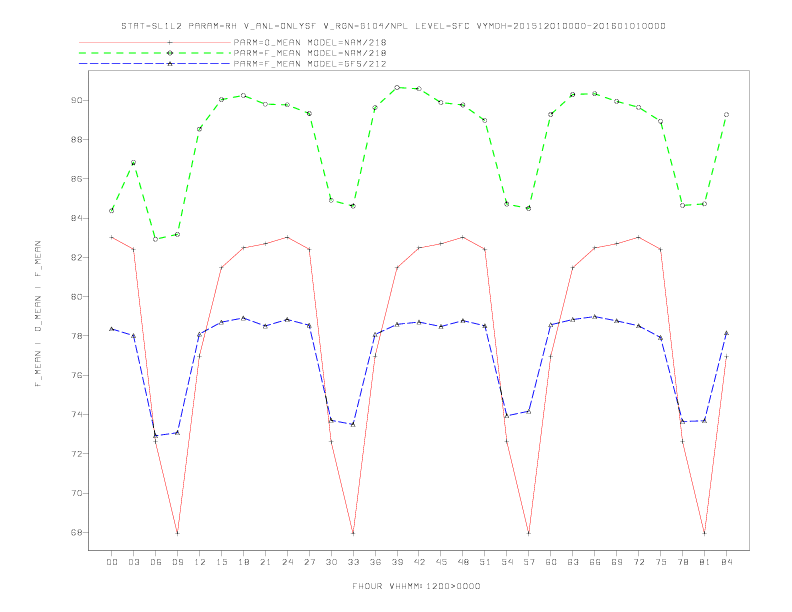Click green NAM circle marker at hour 03
Image resolution: width=792 pixels, height=612 pixels.
(x=133, y=163)
